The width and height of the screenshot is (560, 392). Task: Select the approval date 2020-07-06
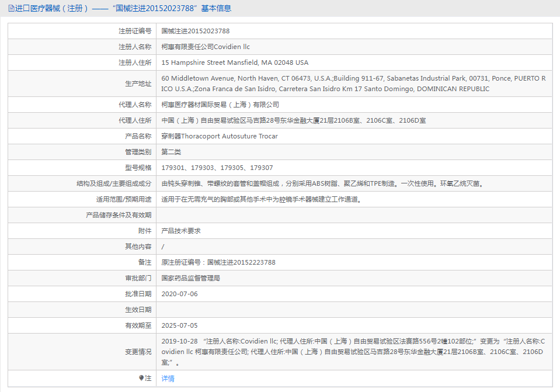click(179, 294)
